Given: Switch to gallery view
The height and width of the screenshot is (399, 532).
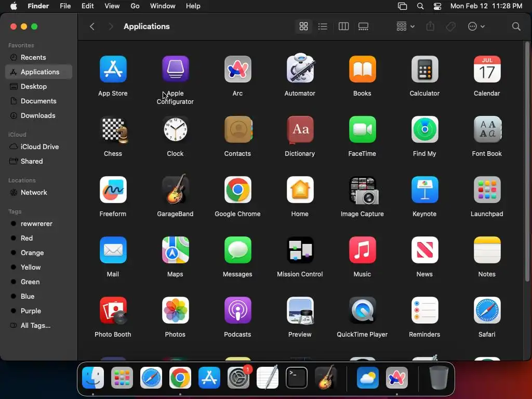Looking at the screenshot, I should 363,26.
